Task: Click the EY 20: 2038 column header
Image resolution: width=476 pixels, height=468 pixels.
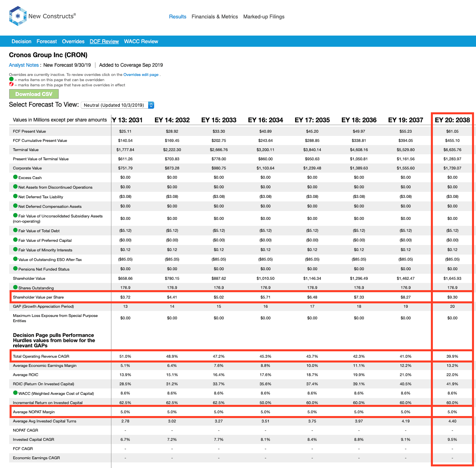Action: tap(452, 120)
